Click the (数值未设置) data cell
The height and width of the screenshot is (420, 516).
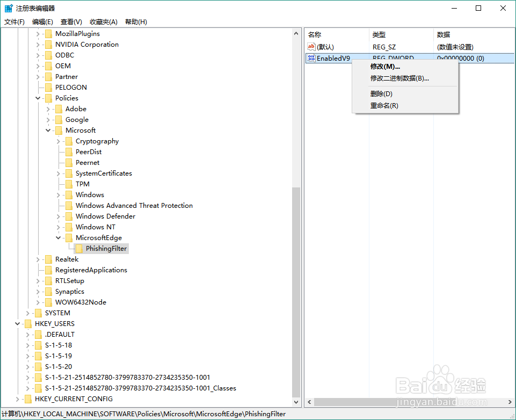[x=455, y=47]
